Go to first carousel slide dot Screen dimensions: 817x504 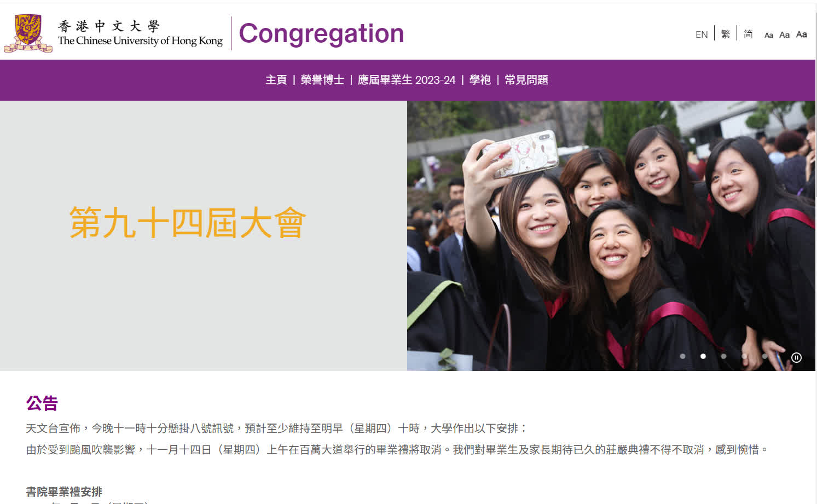click(x=682, y=356)
